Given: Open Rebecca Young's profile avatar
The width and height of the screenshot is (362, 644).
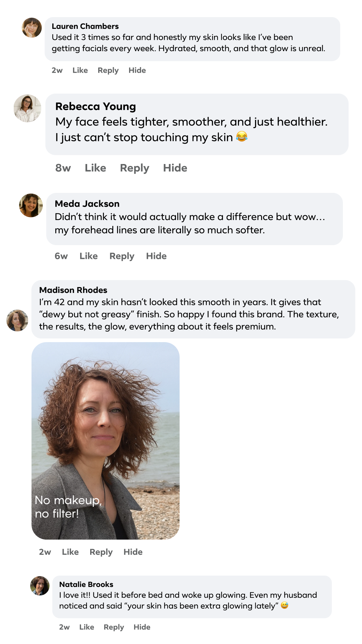Looking at the screenshot, I should tap(27, 108).
